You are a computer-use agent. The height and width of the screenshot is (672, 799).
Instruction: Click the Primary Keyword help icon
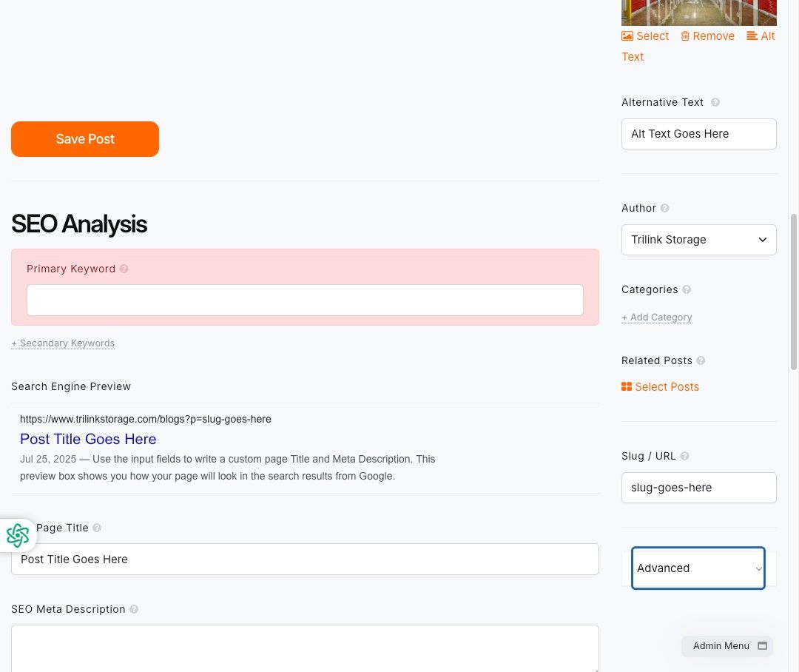click(x=124, y=269)
